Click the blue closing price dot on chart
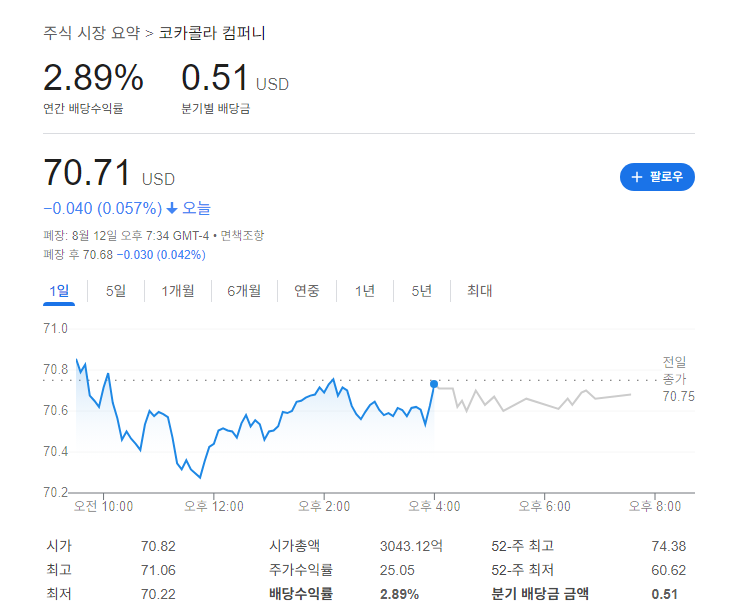The image size is (739, 615). tap(434, 384)
